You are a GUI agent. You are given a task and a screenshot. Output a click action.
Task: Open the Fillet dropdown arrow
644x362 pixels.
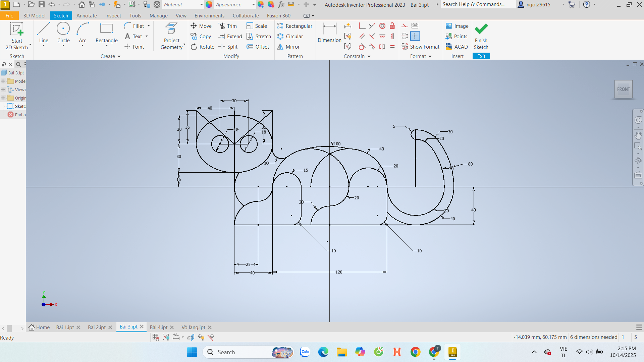pyautogui.click(x=149, y=26)
